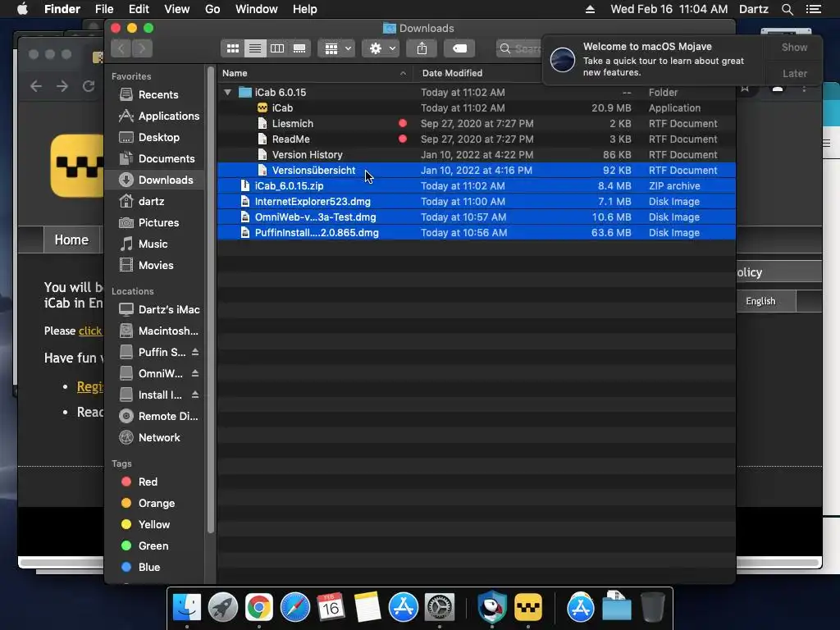840x630 pixels.
Task: Filter by Green tag
Action: 153,546
